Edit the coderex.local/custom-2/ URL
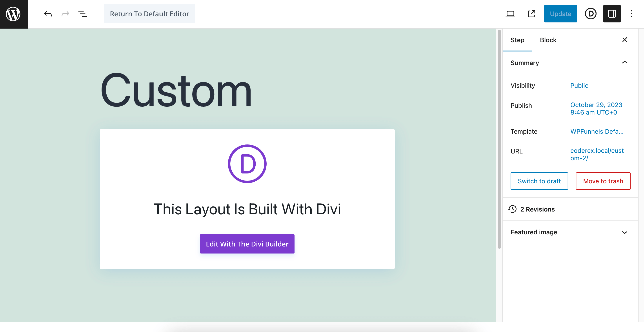This screenshot has width=644, height=332. coord(597,154)
